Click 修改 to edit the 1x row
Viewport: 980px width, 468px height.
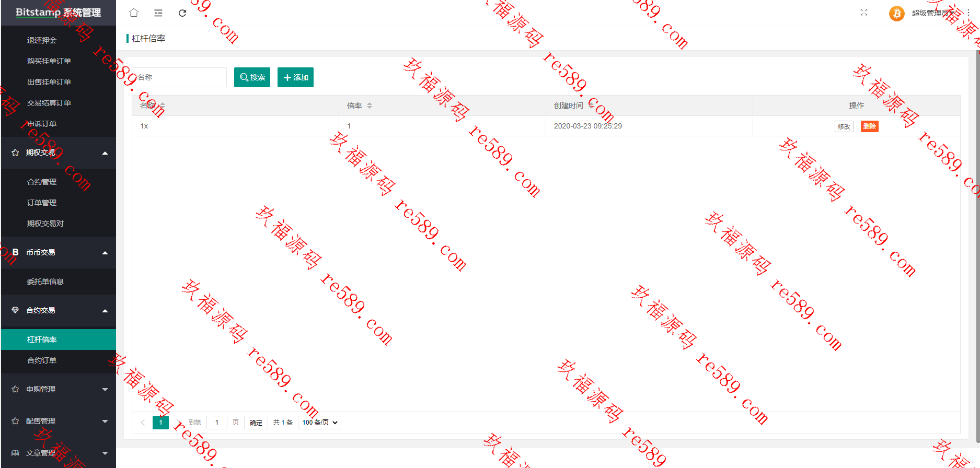pyautogui.click(x=844, y=126)
